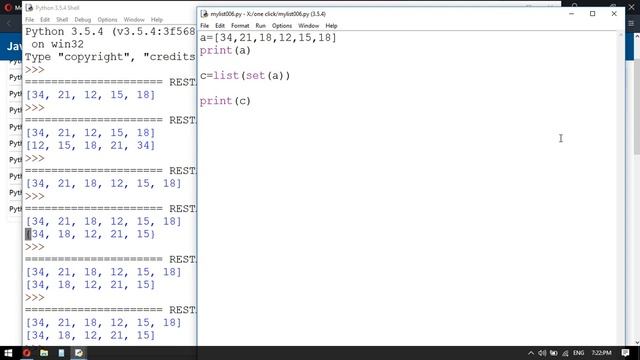Open Run menu in the editor window

[x=260, y=26]
